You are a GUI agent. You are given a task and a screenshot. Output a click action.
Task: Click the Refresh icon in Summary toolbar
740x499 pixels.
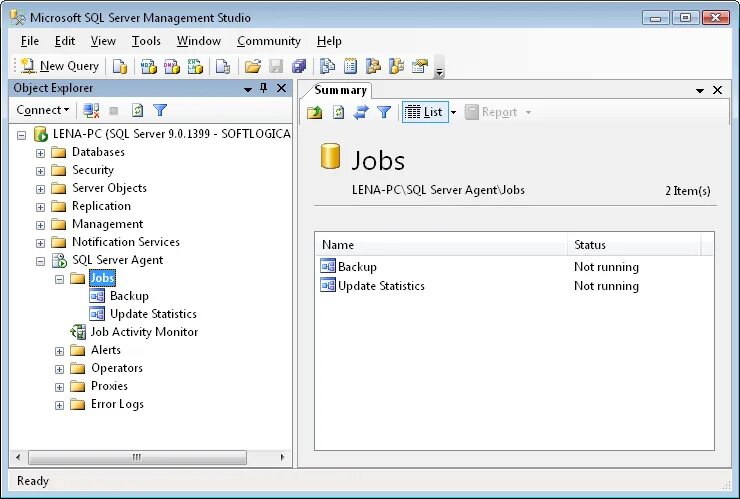(x=338, y=112)
